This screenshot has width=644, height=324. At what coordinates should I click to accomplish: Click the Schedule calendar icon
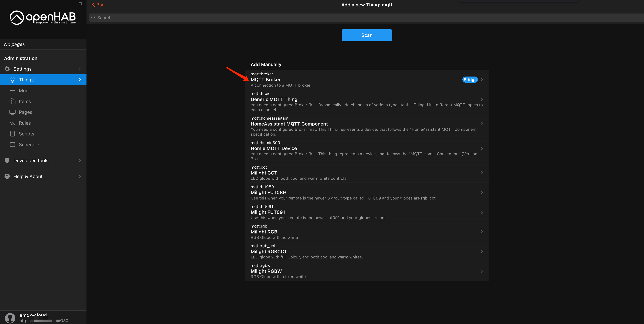13,144
